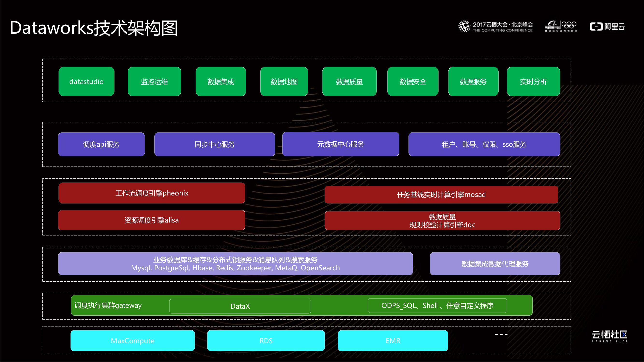Click the Dataworks技术架构图 slide title
The image size is (644, 362).
pos(94,28)
